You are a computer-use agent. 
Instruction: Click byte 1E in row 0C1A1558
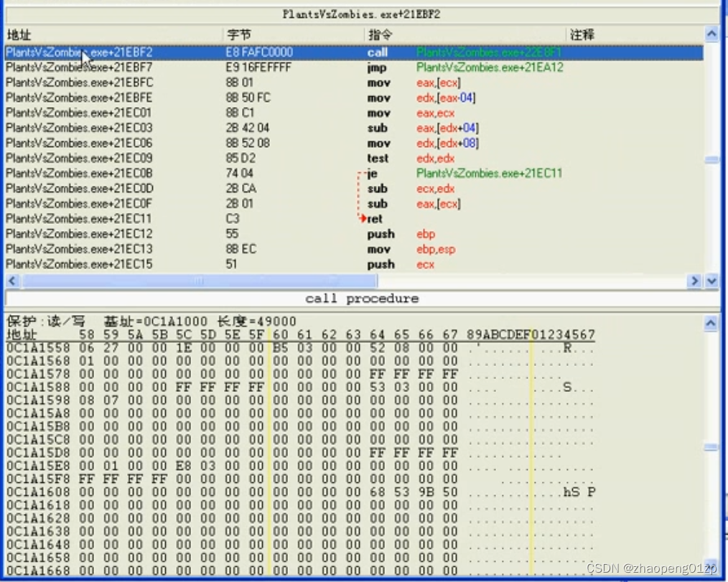click(x=183, y=348)
